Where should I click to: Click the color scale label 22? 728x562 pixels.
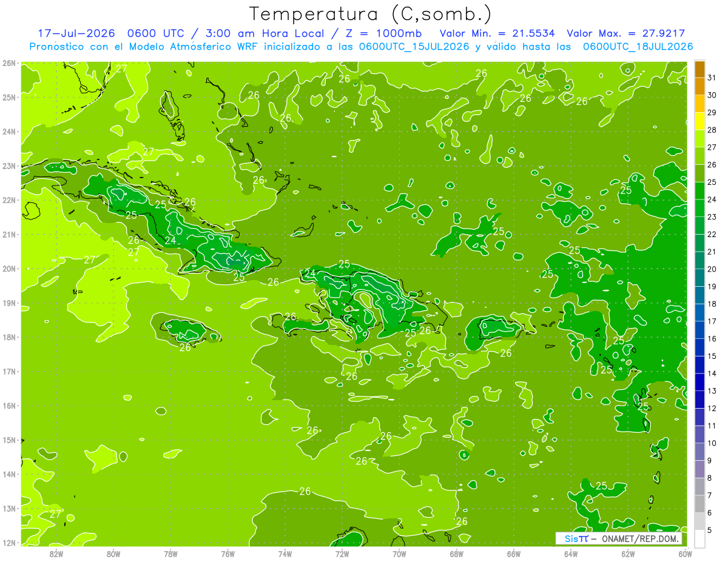pyautogui.click(x=712, y=234)
